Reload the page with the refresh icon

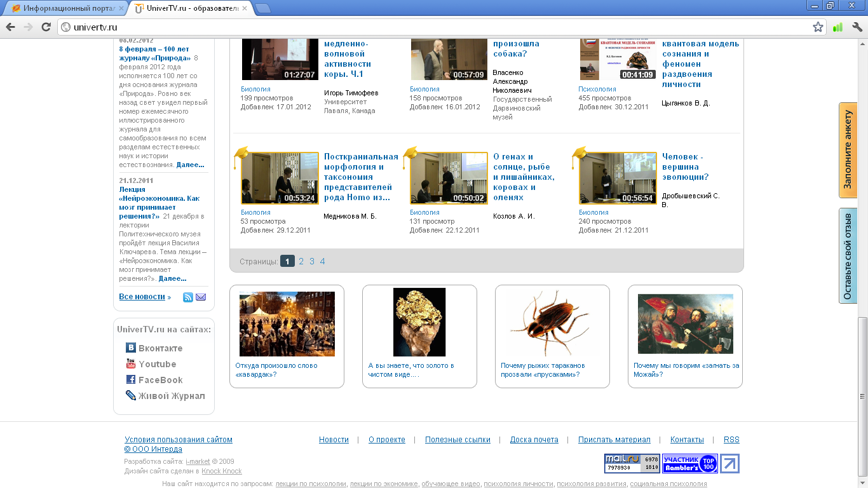(46, 27)
